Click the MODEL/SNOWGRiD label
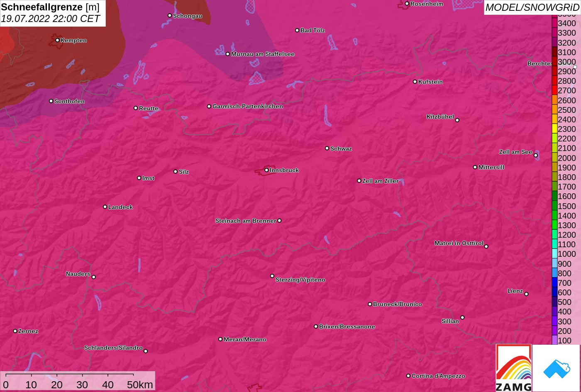 [x=532, y=7]
